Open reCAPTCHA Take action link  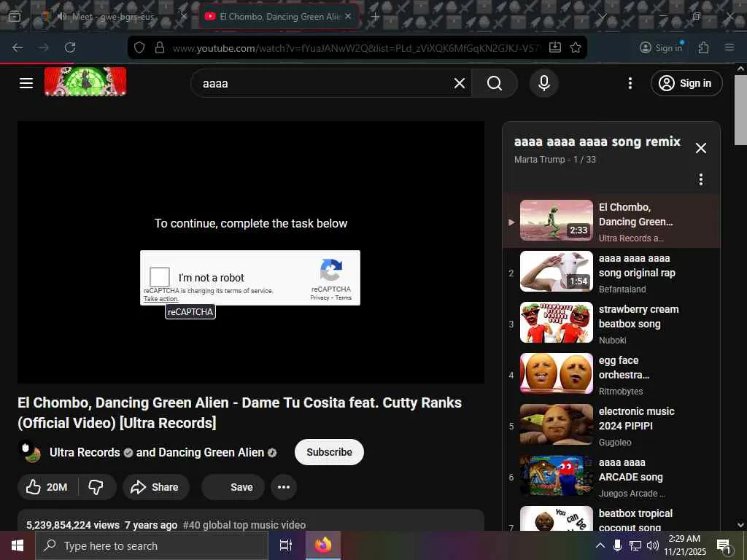161,299
